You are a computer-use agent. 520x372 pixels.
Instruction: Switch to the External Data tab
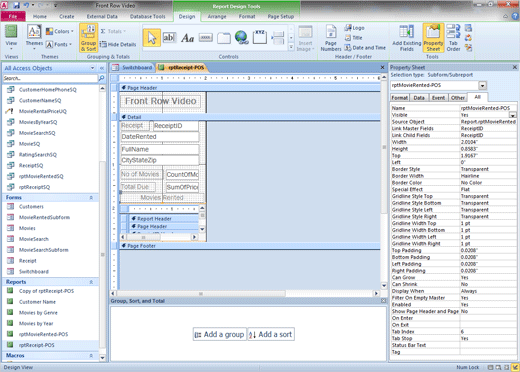pyautogui.click(x=102, y=16)
